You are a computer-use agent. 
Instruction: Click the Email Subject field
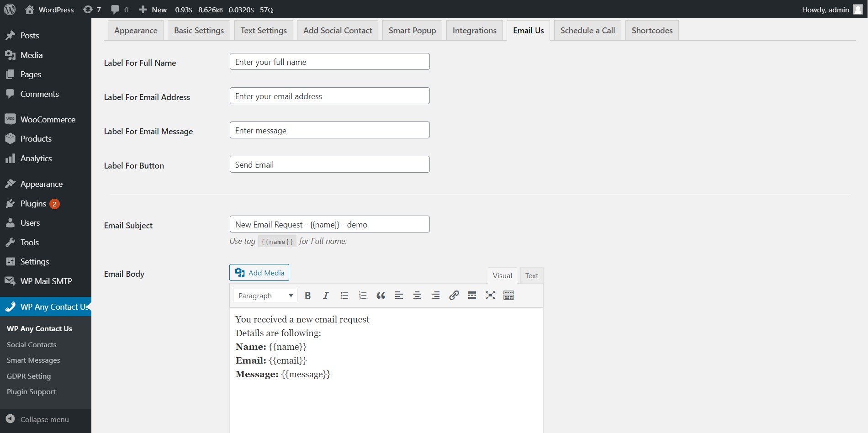click(x=329, y=224)
